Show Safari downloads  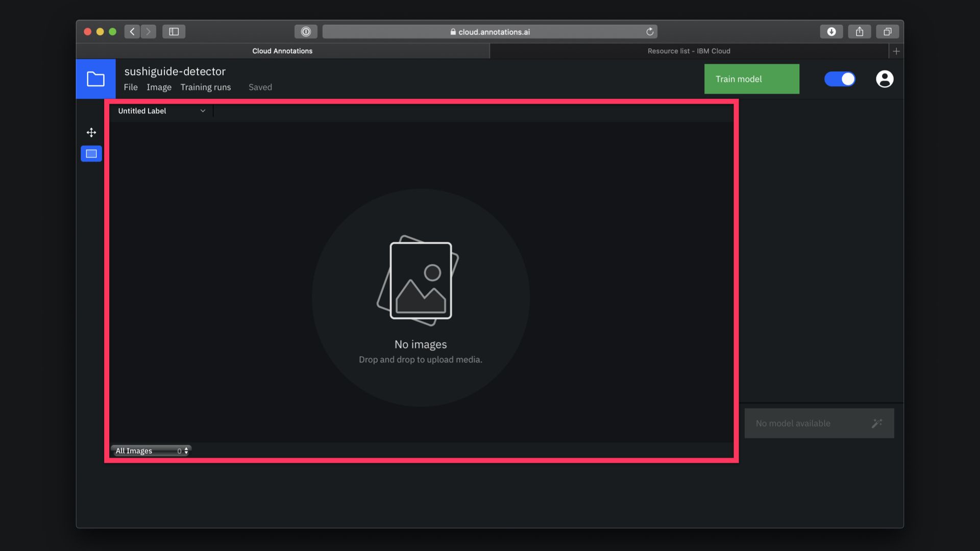point(831,32)
